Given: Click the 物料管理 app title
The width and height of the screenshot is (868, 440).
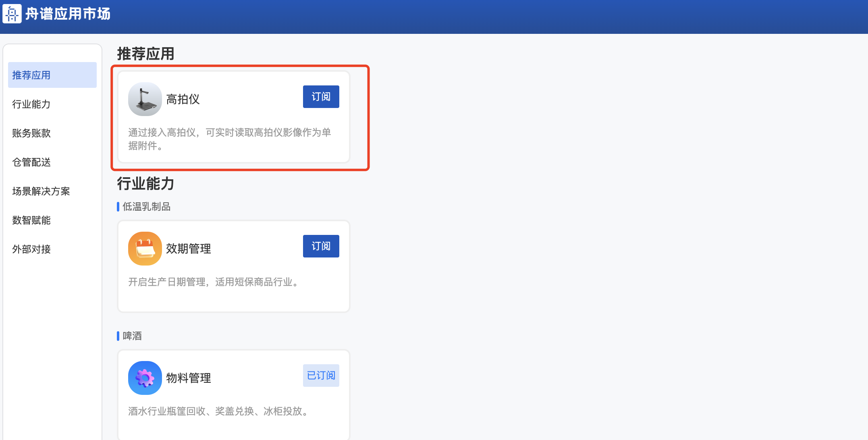Looking at the screenshot, I should point(189,378).
